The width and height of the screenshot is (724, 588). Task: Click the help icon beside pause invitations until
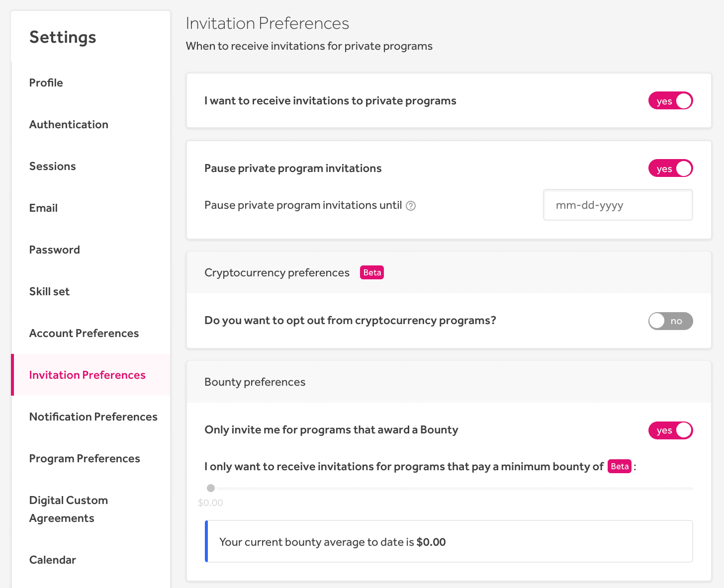411,206
